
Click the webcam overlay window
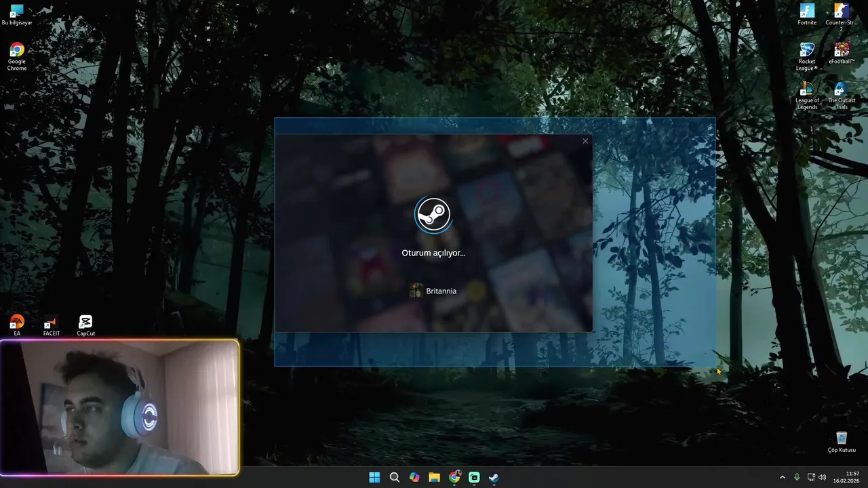(x=119, y=407)
